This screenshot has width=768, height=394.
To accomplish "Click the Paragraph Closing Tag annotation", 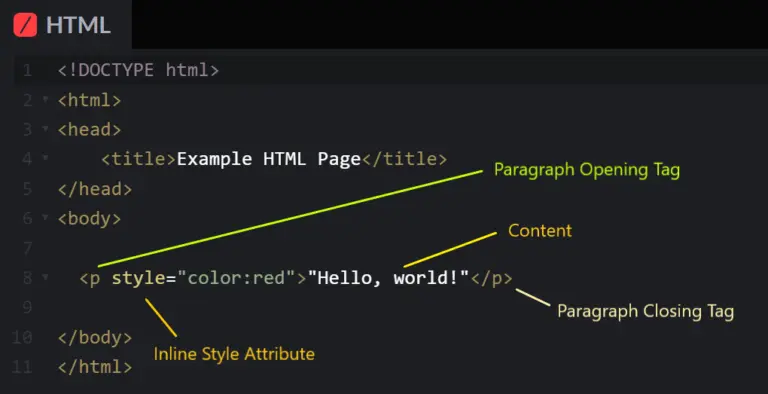I will 646,311.
